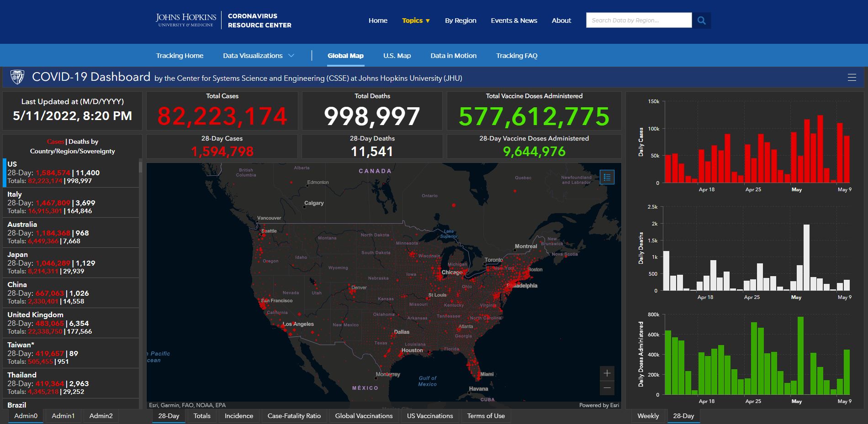The width and height of the screenshot is (868, 424).
Task: Click the Chicago label on the map
Action: click(x=452, y=272)
